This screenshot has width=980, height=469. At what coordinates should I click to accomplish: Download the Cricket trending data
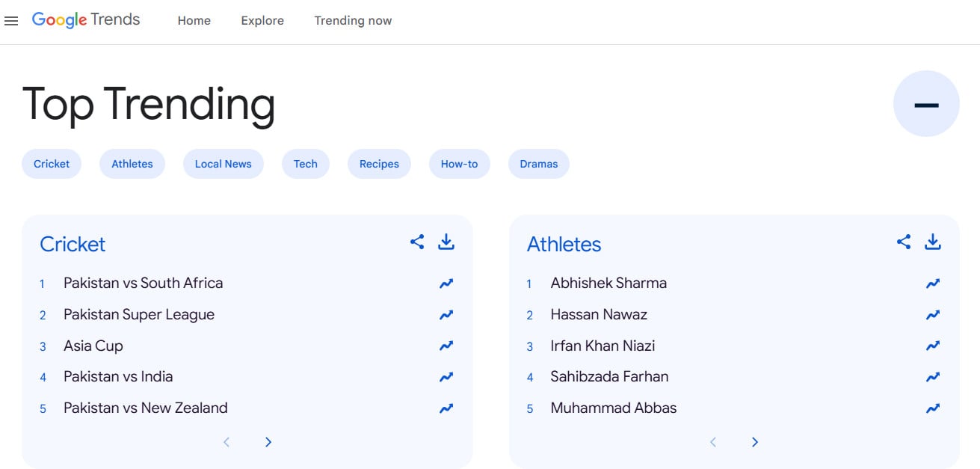point(446,242)
